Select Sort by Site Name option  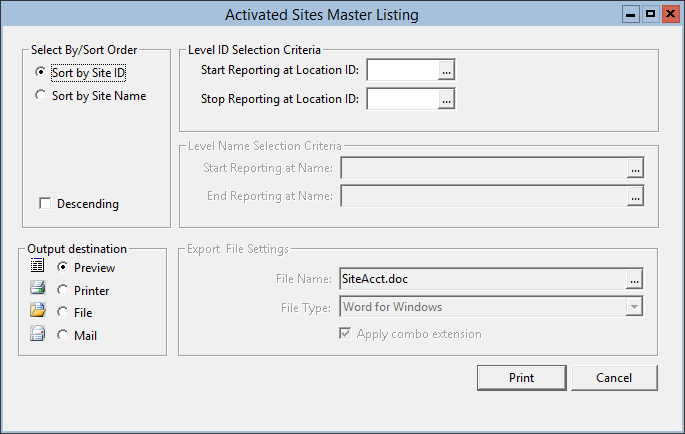(x=40, y=96)
